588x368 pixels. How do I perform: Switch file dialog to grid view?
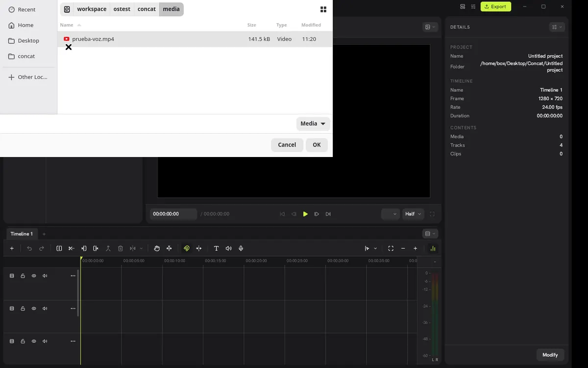pos(323,9)
